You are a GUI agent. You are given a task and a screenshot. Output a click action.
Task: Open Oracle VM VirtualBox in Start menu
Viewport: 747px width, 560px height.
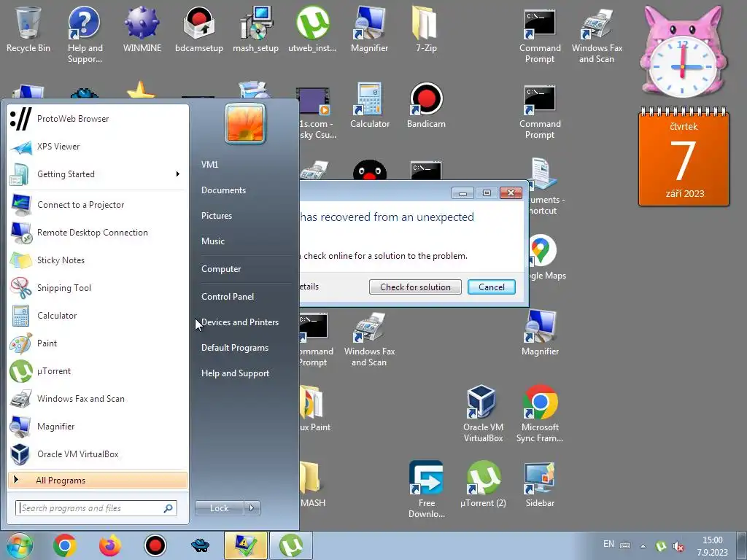click(97, 454)
